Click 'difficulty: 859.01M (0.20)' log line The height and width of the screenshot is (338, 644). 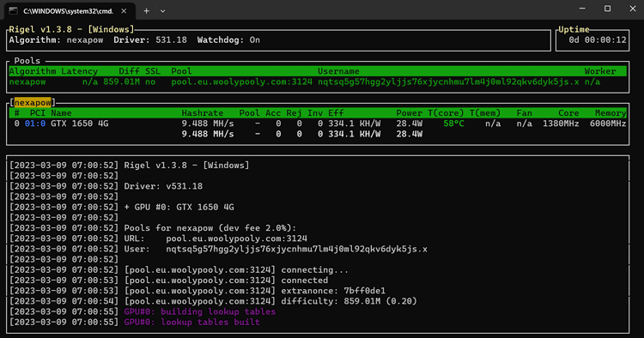coord(270,301)
